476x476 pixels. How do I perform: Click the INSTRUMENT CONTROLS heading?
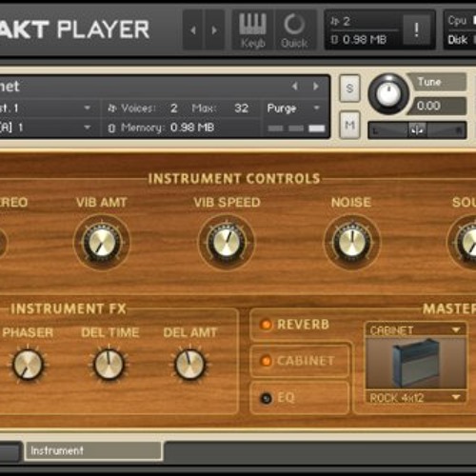click(234, 179)
